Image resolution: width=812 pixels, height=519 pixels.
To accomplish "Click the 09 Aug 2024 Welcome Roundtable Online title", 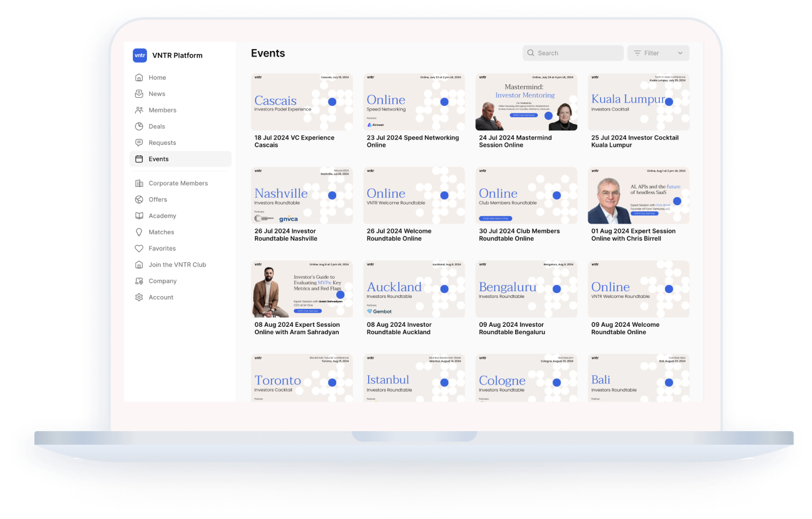I will [625, 328].
